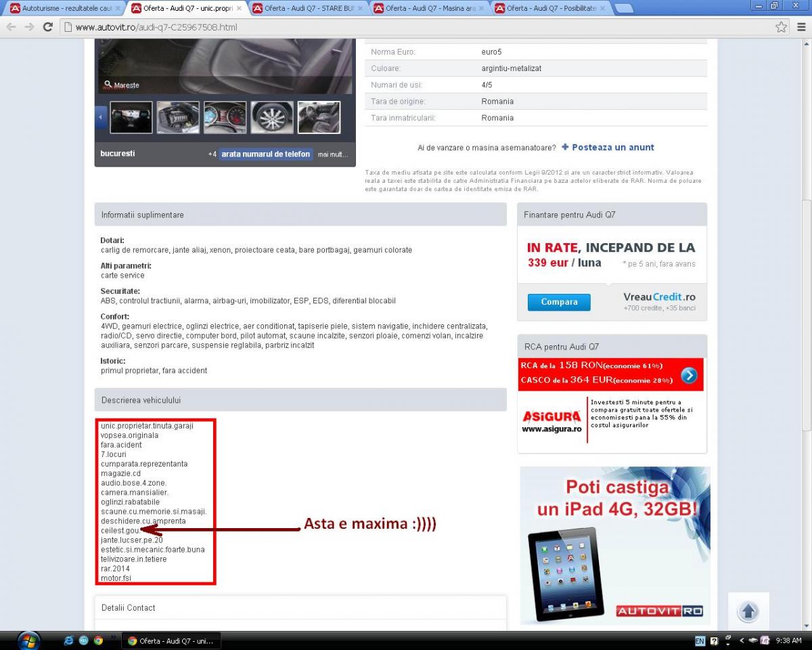Viewport: 812px width, 650px height.
Task: Open the iPad 4G contest banner
Action: [x=615, y=545]
